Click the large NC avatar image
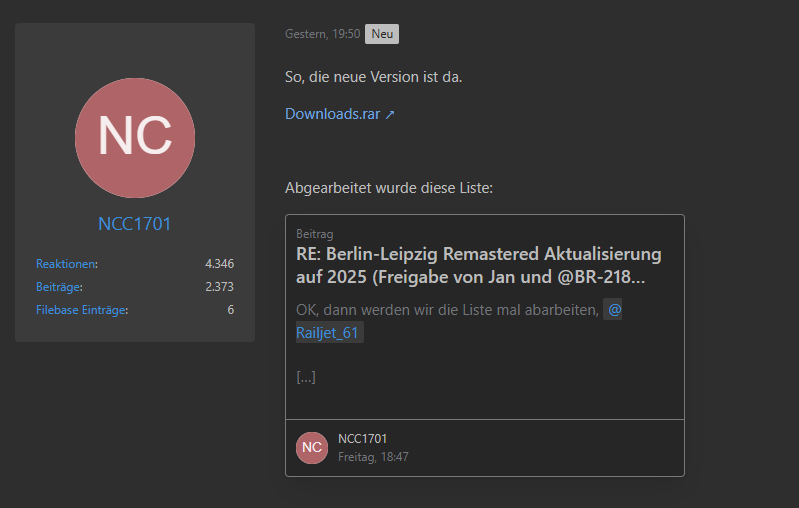Image resolution: width=799 pixels, height=508 pixels. 135,137
